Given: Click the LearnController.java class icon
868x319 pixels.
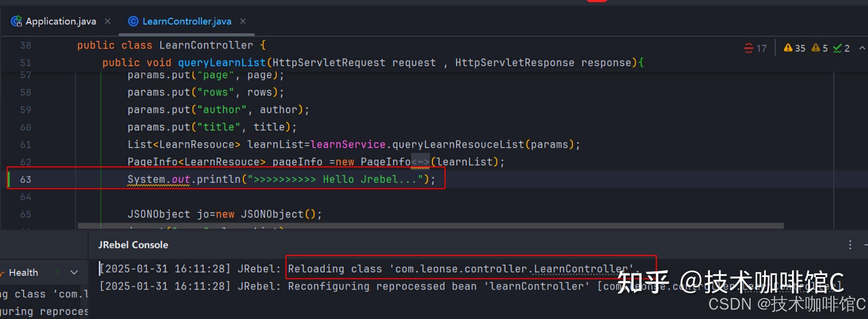Looking at the screenshot, I should [133, 21].
